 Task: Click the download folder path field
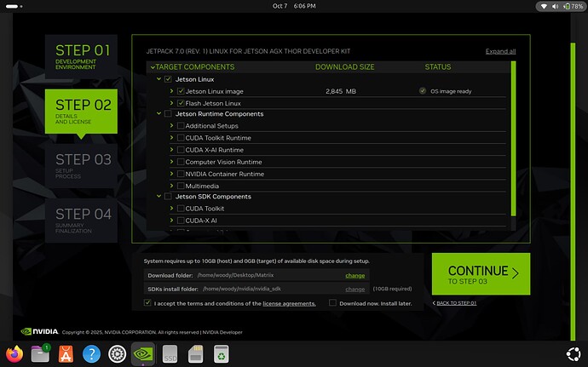[x=257, y=275]
